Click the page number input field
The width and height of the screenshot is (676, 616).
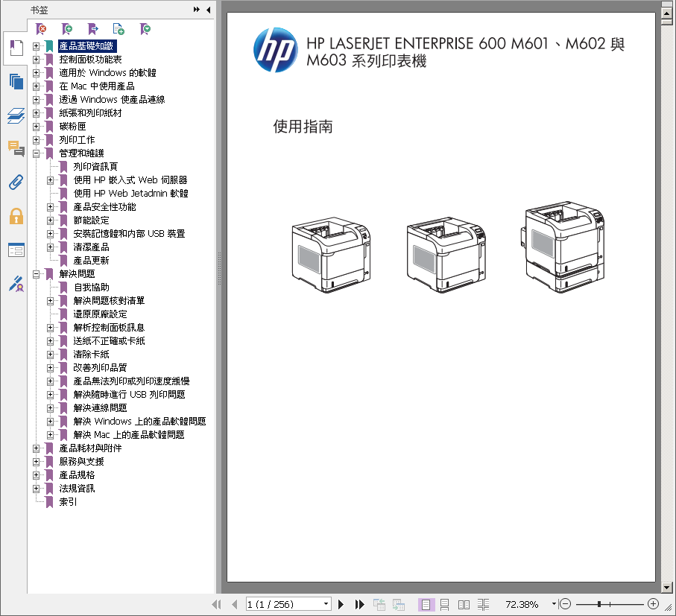click(284, 604)
